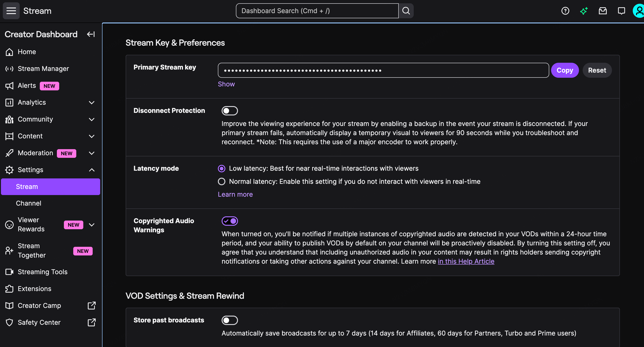Open the help question mark icon
Viewport: 644px width, 347px height.
(565, 11)
